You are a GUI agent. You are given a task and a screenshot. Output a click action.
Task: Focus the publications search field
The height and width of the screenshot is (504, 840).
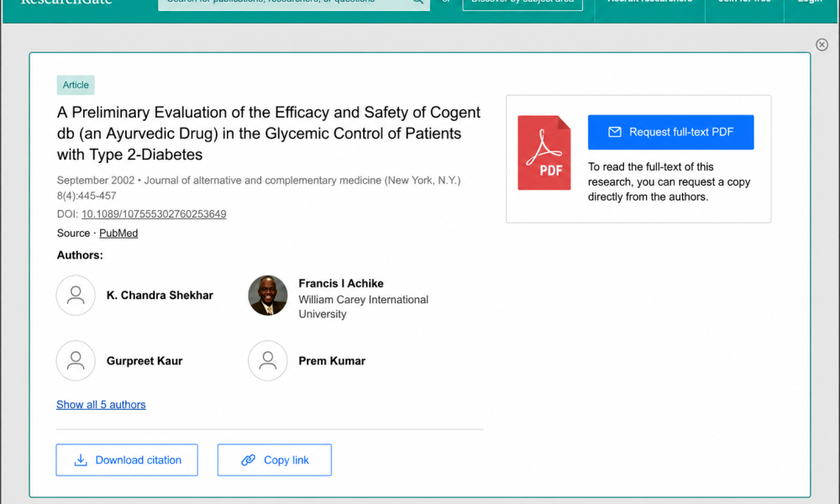pyautogui.click(x=284, y=3)
